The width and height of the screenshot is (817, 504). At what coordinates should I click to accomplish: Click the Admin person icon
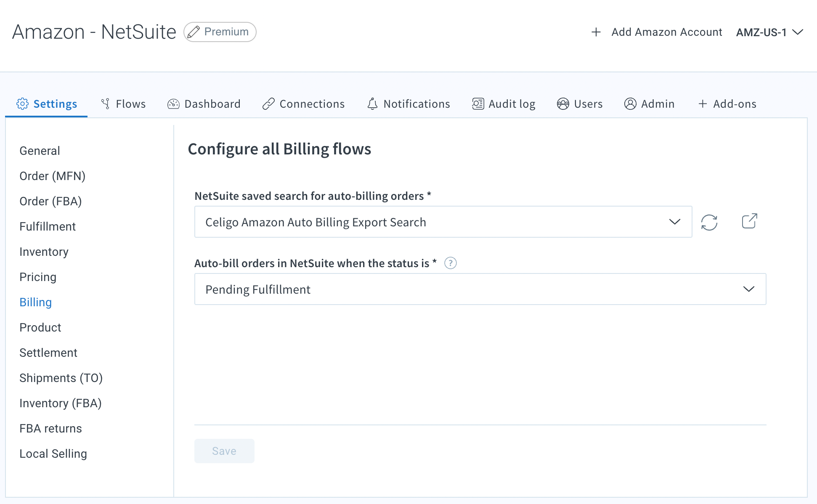click(x=630, y=104)
